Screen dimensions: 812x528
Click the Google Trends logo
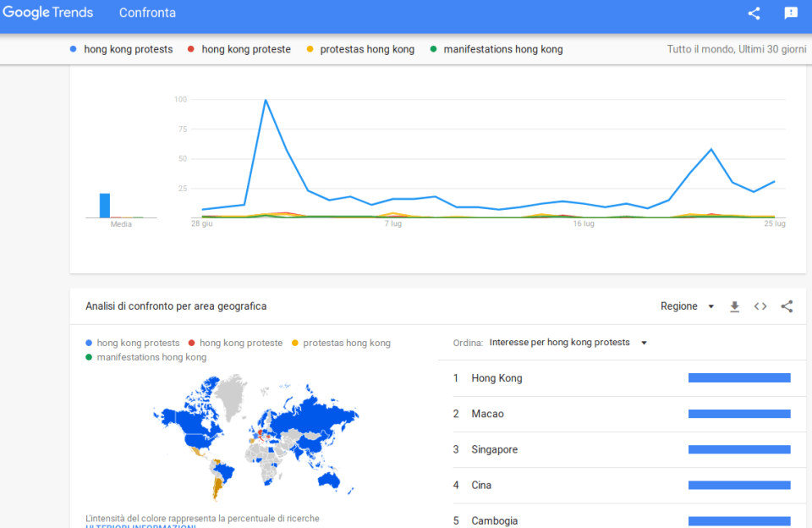coord(48,12)
